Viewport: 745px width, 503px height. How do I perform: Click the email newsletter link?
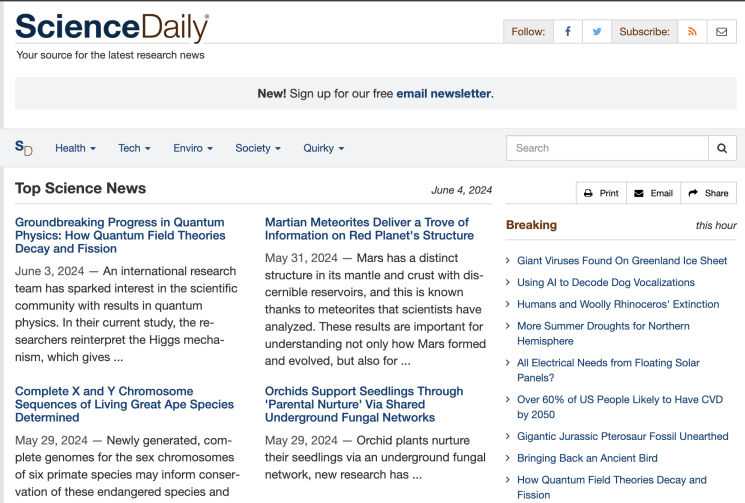(443, 94)
